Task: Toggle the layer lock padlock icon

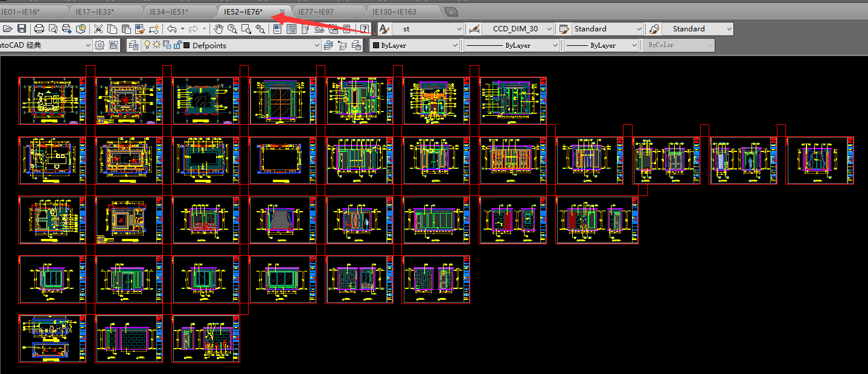Action: coord(177,45)
